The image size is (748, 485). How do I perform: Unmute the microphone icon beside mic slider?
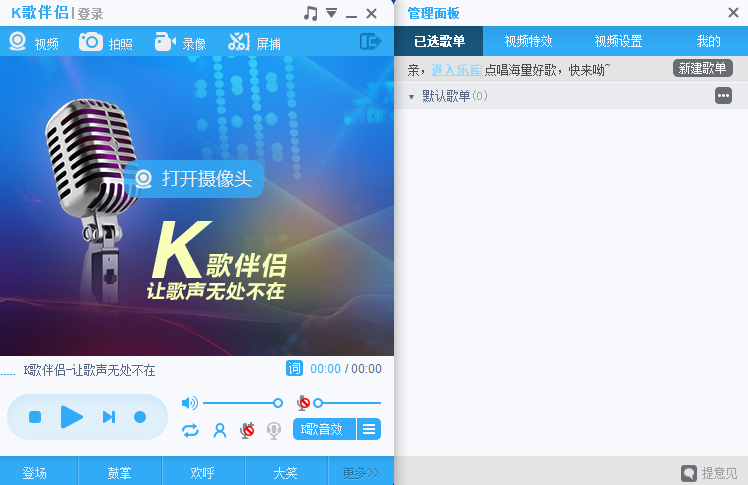(303, 403)
